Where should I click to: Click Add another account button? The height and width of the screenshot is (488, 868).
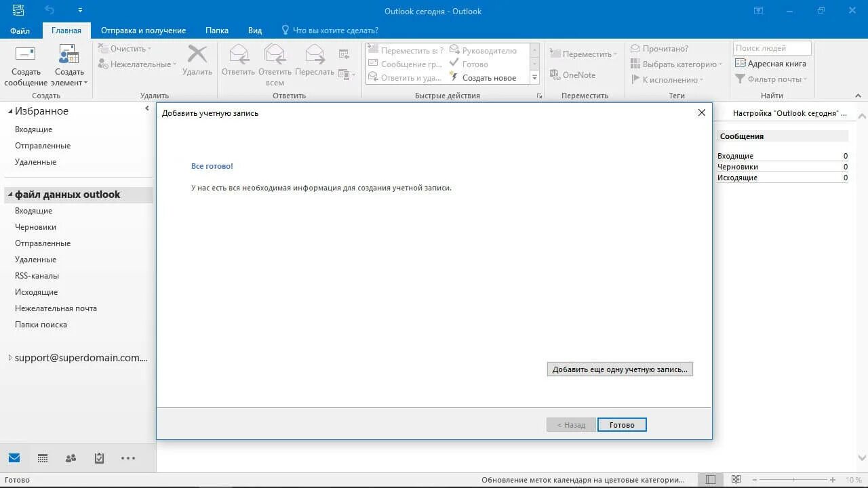pyautogui.click(x=620, y=369)
